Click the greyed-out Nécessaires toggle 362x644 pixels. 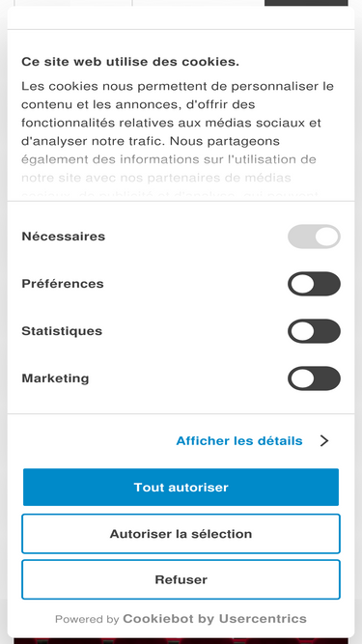(x=314, y=237)
